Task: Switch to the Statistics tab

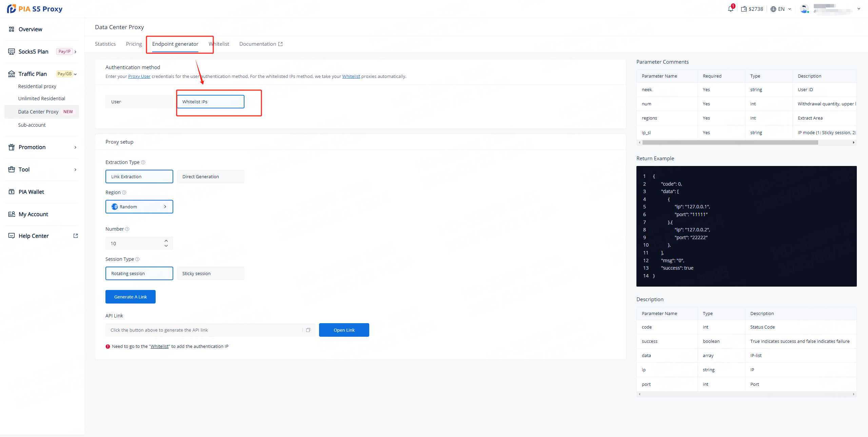Action: coord(105,44)
